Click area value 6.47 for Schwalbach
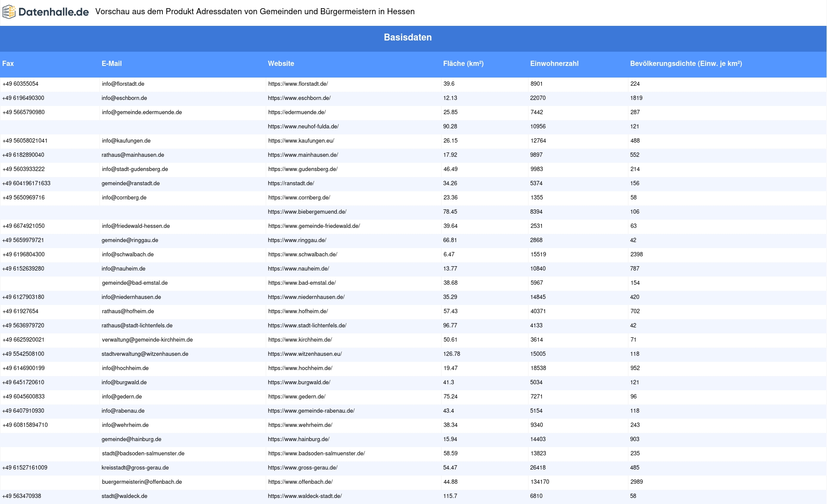 [x=449, y=255]
